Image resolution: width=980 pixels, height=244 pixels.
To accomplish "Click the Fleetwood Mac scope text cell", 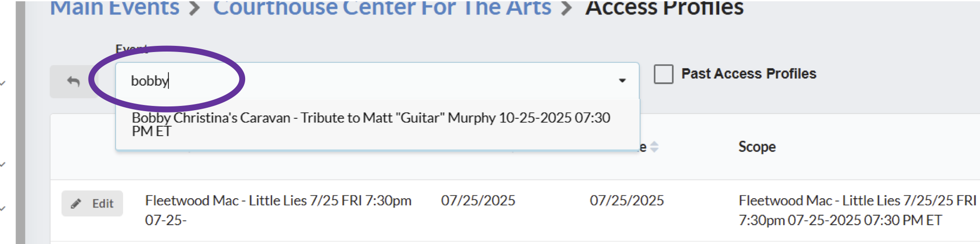I will tap(857, 210).
